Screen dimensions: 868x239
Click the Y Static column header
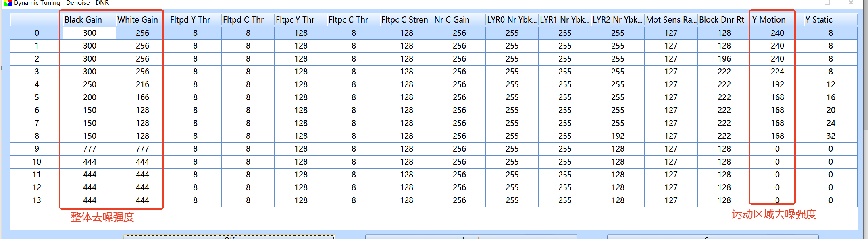click(x=819, y=20)
